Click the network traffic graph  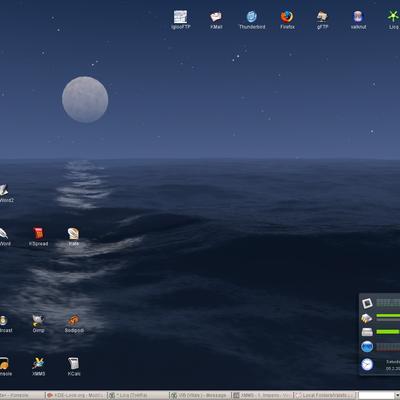click(x=388, y=347)
